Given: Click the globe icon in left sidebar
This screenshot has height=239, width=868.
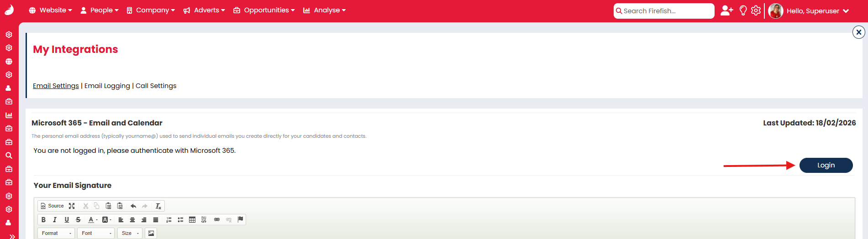Looking at the screenshot, I should (x=9, y=62).
